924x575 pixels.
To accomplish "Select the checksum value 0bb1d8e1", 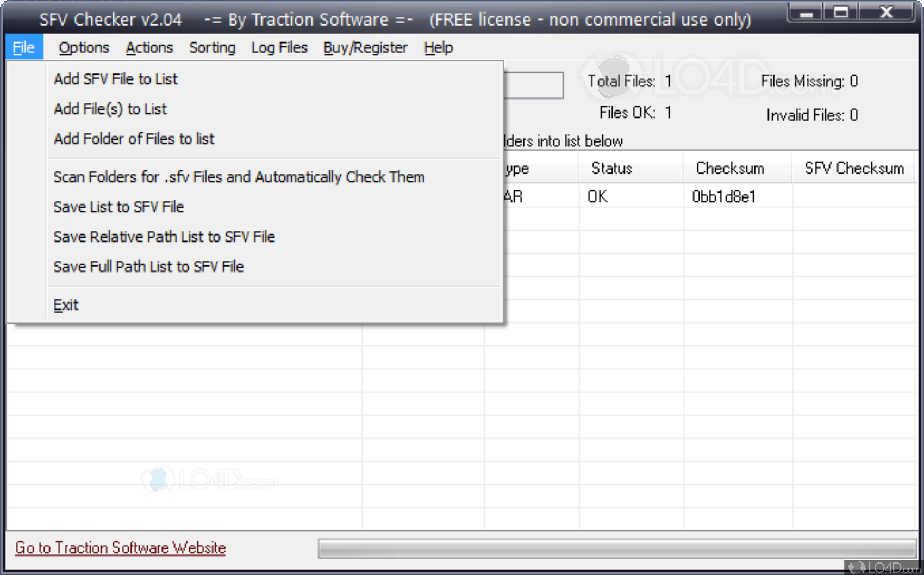I will 723,196.
